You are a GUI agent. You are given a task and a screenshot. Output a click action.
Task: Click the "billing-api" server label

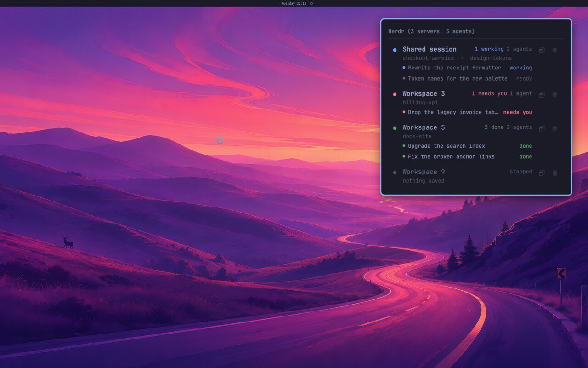click(x=420, y=103)
